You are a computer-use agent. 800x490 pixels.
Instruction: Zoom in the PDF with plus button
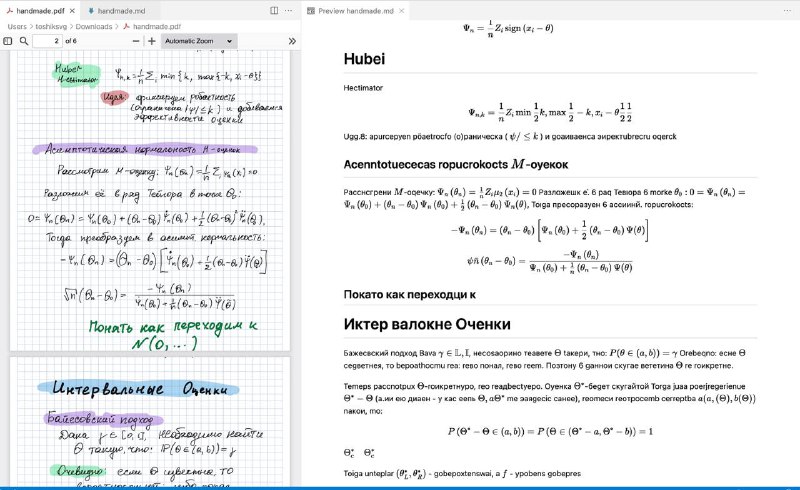(x=152, y=41)
